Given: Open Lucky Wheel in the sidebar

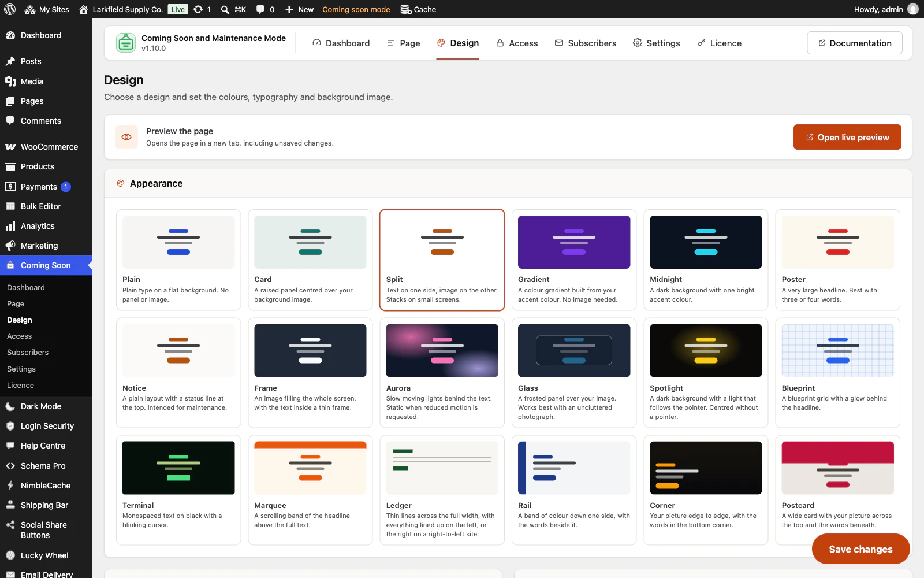Looking at the screenshot, I should (x=44, y=555).
